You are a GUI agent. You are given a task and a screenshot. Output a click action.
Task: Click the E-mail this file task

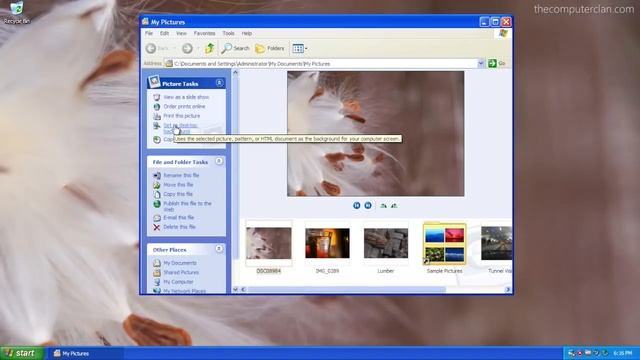(x=178, y=218)
